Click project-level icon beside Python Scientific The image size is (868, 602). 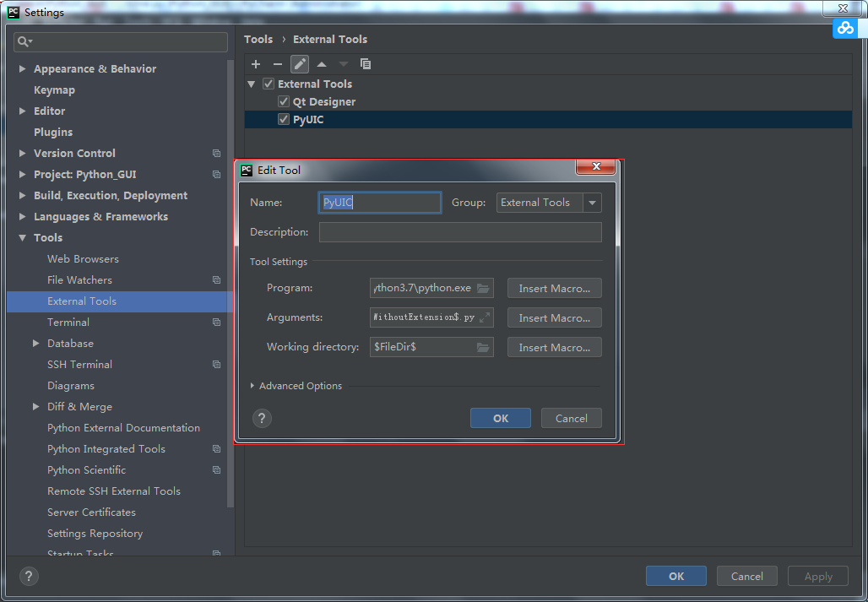coord(216,469)
